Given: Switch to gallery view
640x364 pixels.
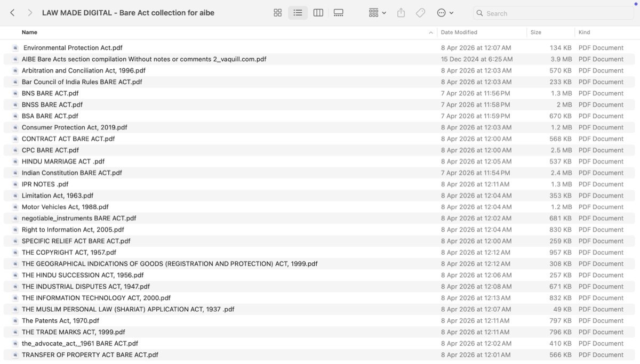Looking at the screenshot, I should pyautogui.click(x=338, y=13).
